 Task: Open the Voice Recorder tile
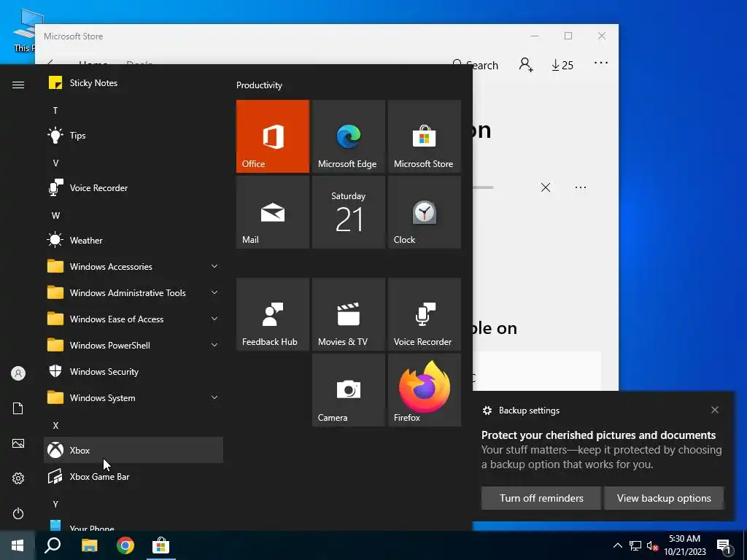tap(425, 314)
